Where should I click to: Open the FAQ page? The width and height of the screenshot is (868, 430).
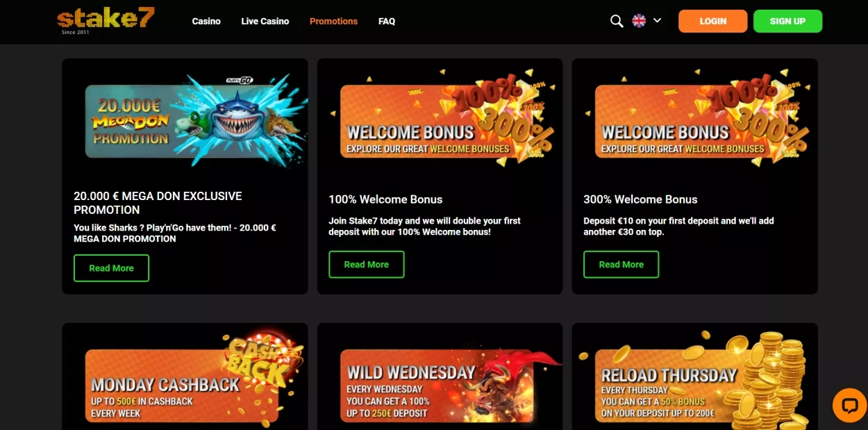point(387,22)
